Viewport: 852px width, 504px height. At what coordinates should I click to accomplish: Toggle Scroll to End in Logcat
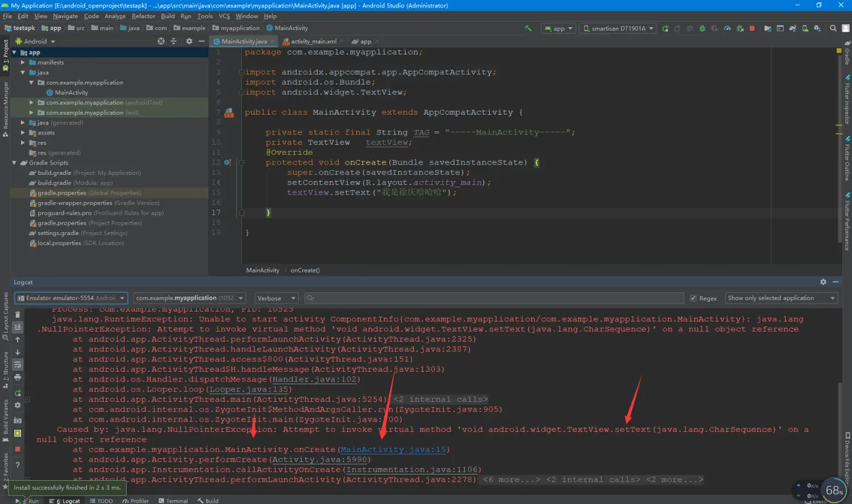tap(18, 327)
